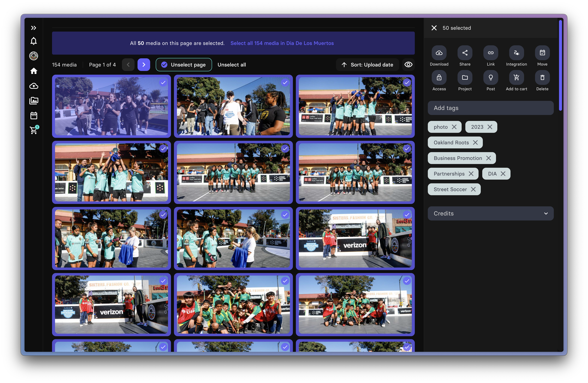Click the Integration icon

[x=516, y=53]
